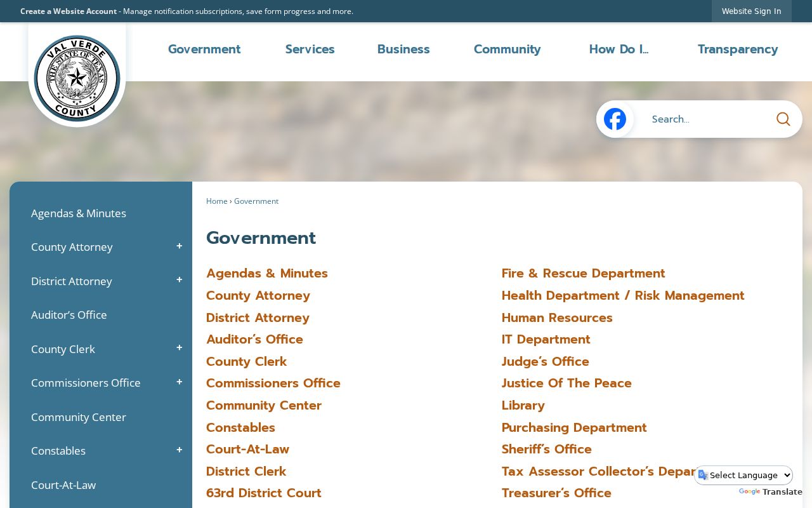Viewport: 812px width, 508px height.
Task: Open Health Department / Risk Management link
Action: (623, 296)
